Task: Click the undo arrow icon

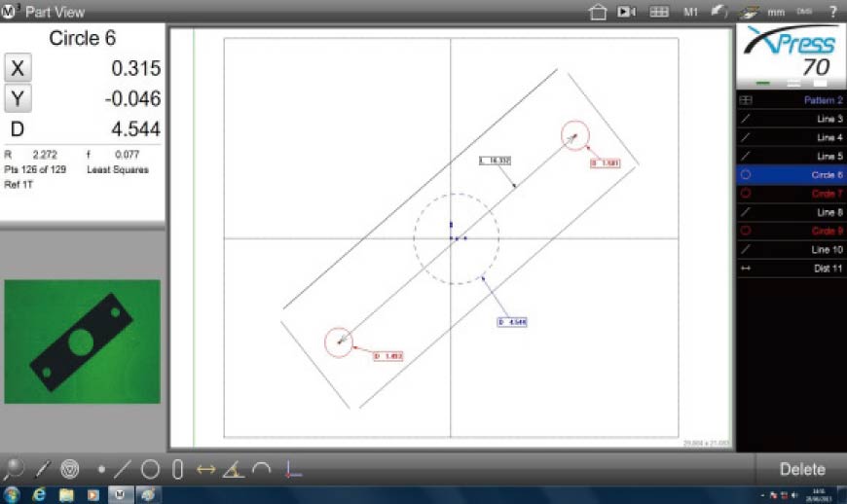Action: tap(719, 11)
